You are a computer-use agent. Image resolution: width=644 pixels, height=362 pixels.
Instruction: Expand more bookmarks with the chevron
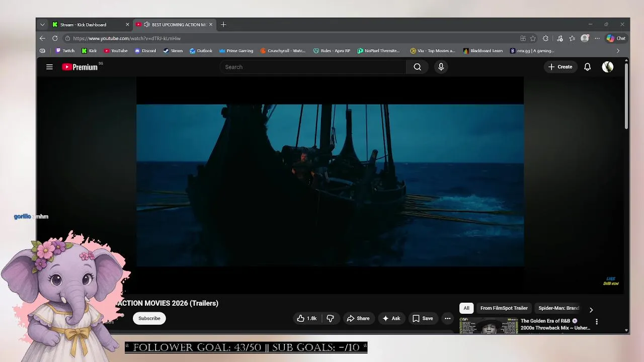(618, 51)
